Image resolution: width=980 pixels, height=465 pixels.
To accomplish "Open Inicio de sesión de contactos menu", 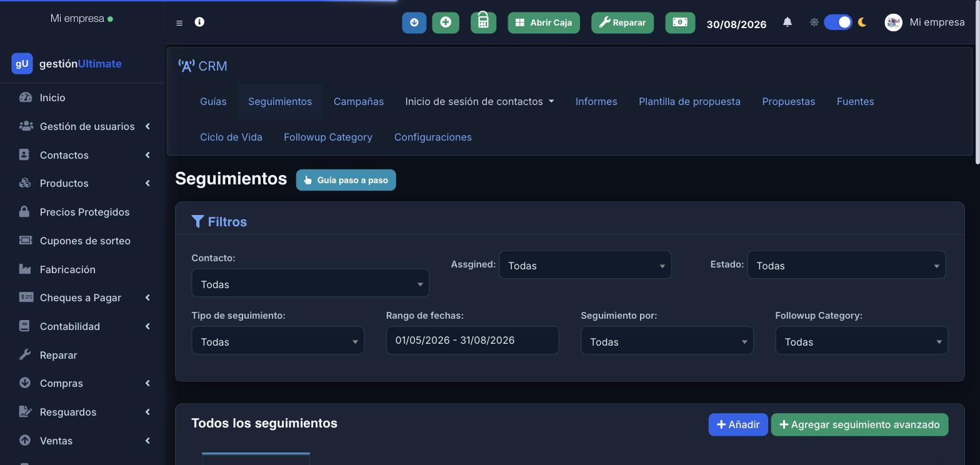I will click(479, 101).
